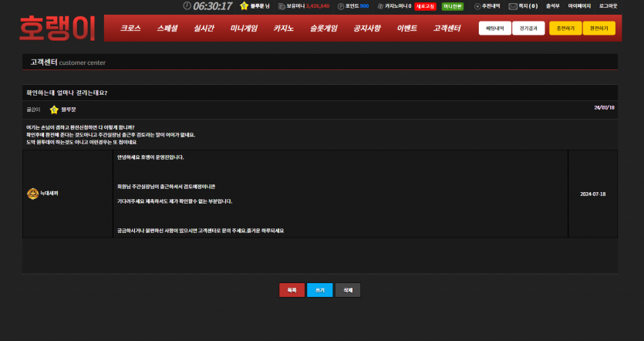Go to 카지노 section
The width and height of the screenshot is (644, 341).
(284, 29)
